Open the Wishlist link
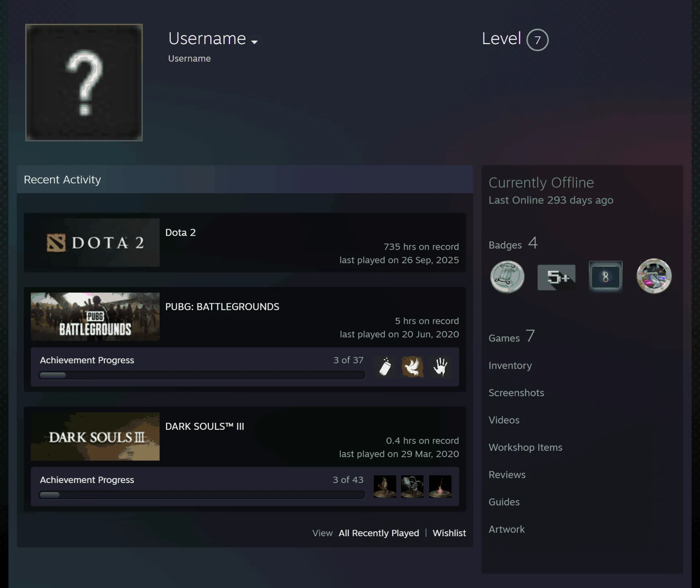This screenshot has width=700, height=588. [x=449, y=533]
